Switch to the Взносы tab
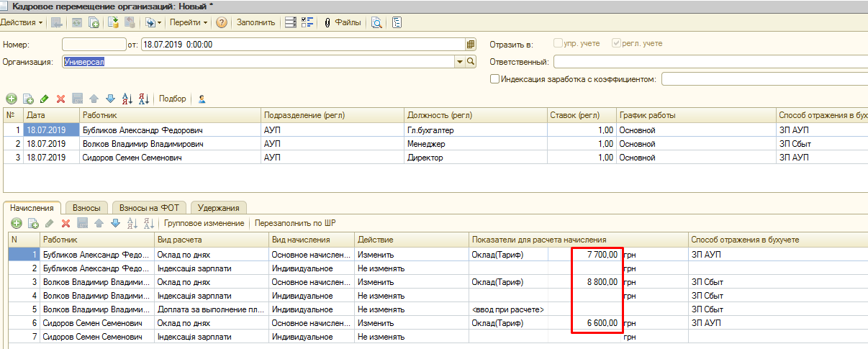Image resolution: width=868 pixels, height=349 pixels. pos(87,207)
